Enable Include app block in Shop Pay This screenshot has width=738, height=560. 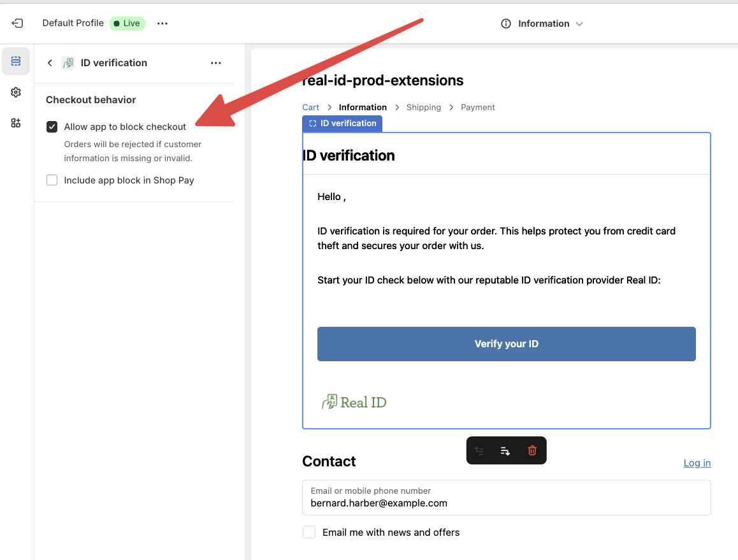coord(52,180)
